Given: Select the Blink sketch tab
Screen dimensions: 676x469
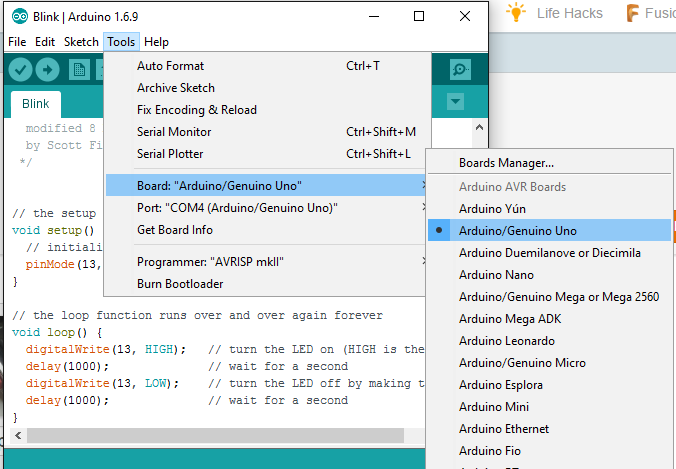Looking at the screenshot, I should click(36, 104).
